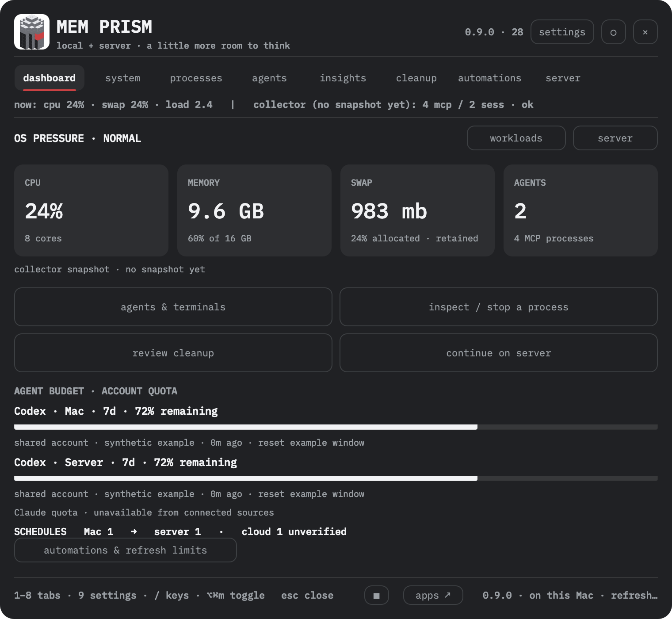Open agents & terminals
The width and height of the screenshot is (672, 619).
[x=173, y=307]
